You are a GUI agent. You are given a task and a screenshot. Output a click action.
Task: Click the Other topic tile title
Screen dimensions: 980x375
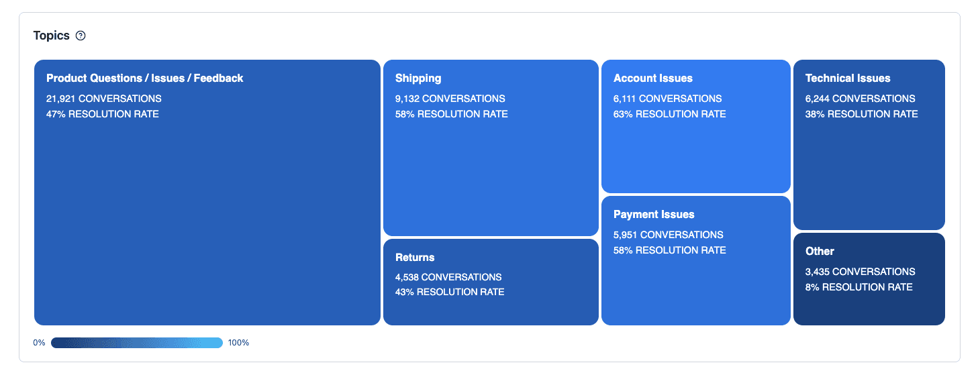(x=820, y=252)
